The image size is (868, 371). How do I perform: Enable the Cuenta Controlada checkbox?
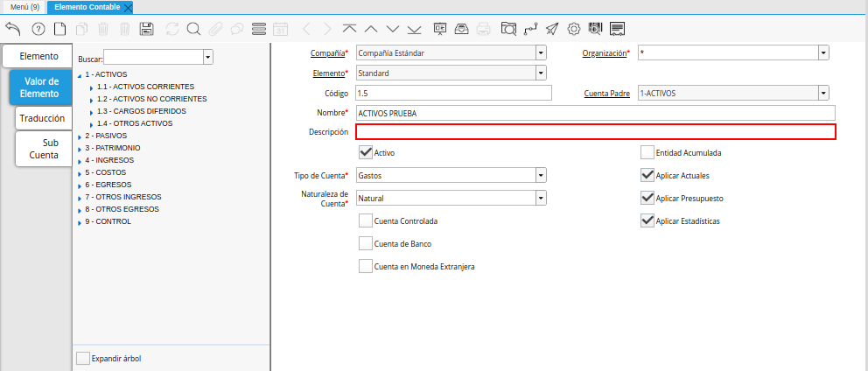(366, 220)
